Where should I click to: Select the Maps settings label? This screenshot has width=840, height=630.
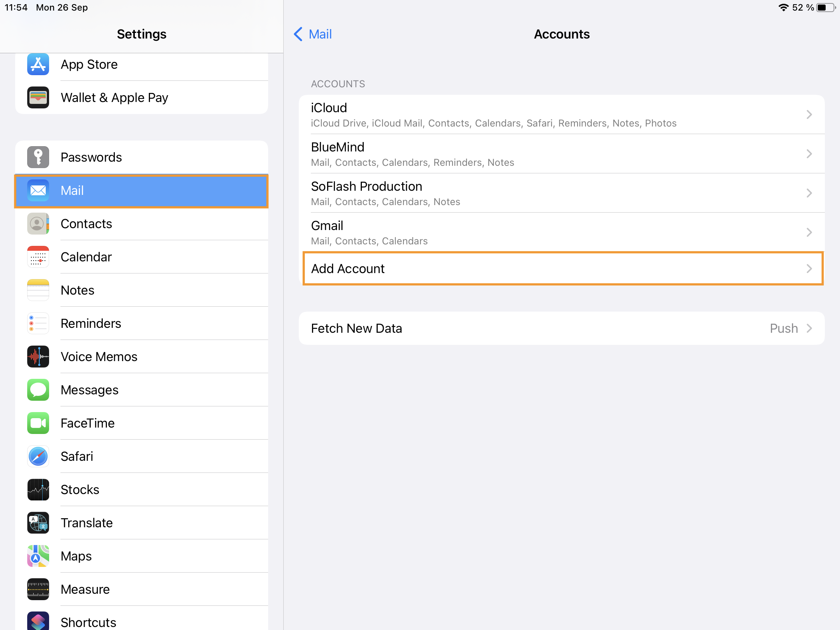point(76,556)
